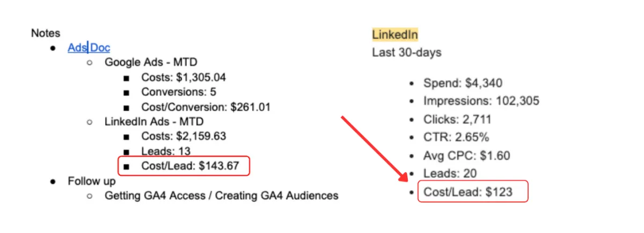
Task: Select the Impressions: 102,305 line
Action: (x=481, y=101)
